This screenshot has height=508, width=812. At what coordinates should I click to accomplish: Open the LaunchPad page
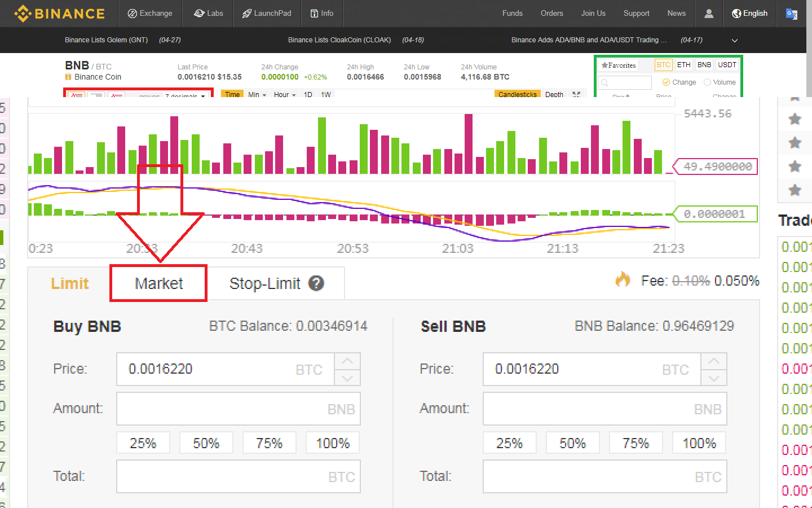(x=267, y=14)
